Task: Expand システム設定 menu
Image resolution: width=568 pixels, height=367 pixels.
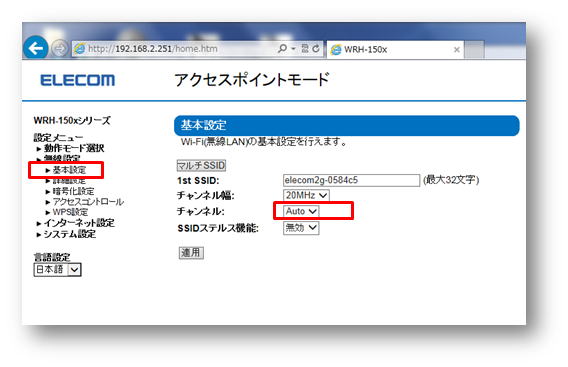Action: tap(70, 234)
